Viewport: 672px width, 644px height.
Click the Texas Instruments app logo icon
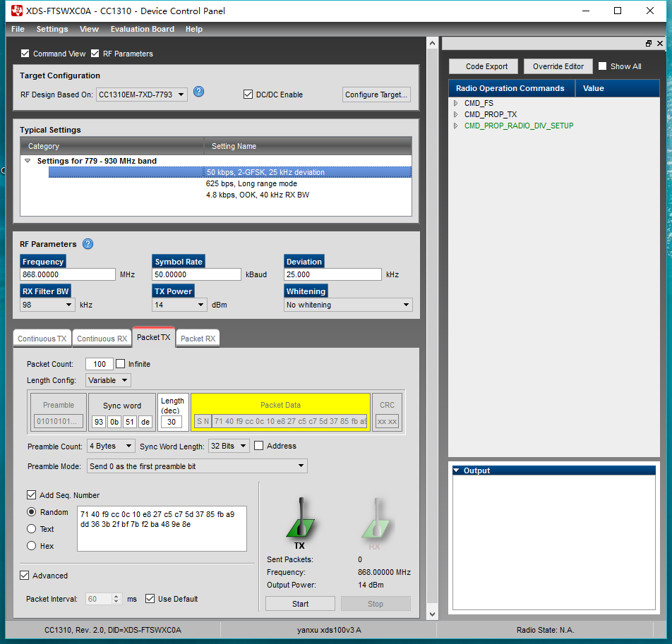17,11
